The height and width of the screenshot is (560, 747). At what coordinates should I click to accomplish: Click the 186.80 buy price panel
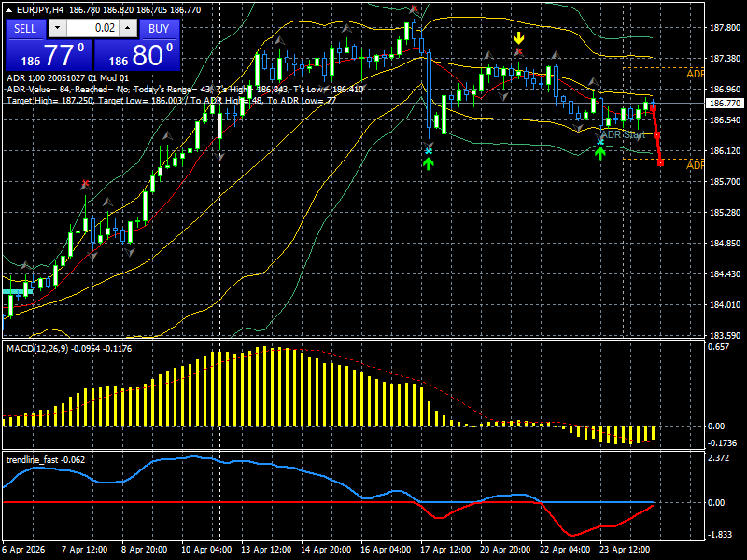pyautogui.click(x=137, y=55)
